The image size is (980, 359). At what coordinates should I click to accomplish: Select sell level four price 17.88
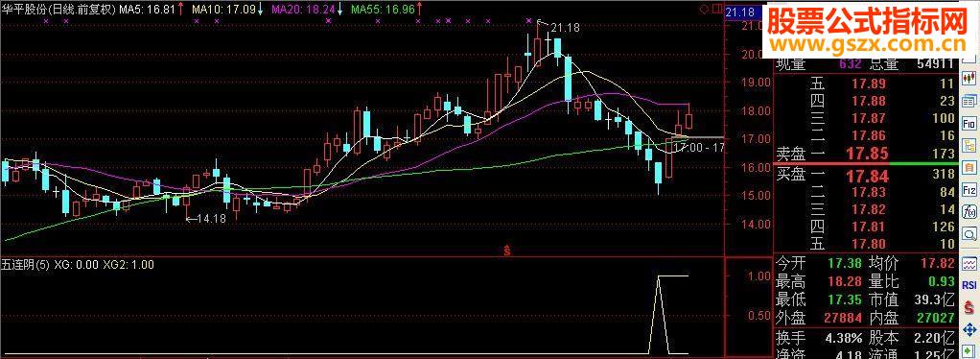point(869,101)
